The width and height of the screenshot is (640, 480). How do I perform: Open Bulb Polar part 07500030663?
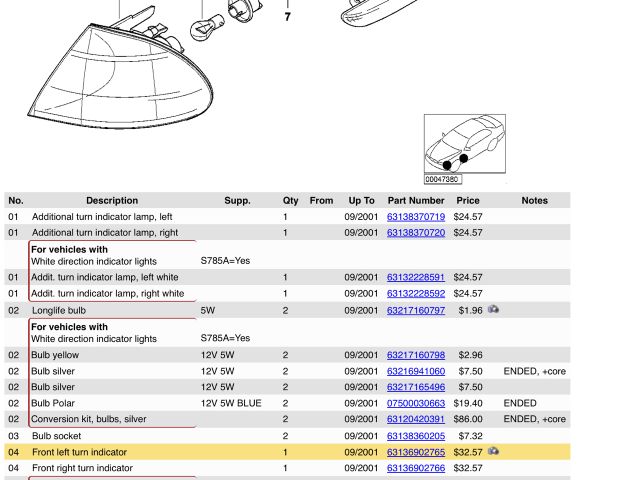(x=415, y=403)
